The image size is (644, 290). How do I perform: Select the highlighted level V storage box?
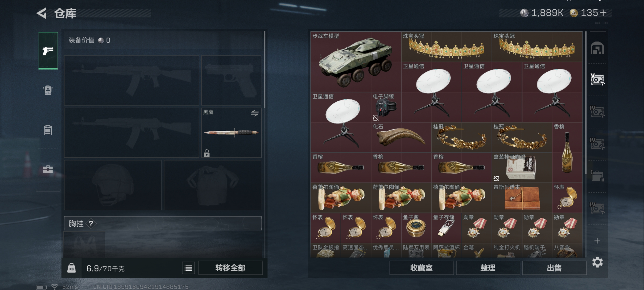pos(597,80)
